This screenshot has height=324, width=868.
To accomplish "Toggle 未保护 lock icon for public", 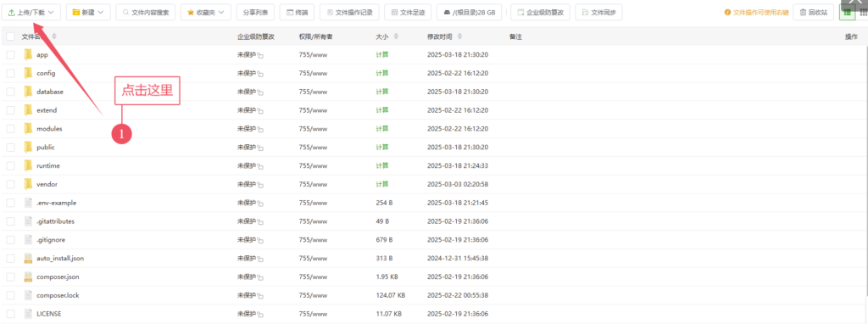I will click(260, 148).
